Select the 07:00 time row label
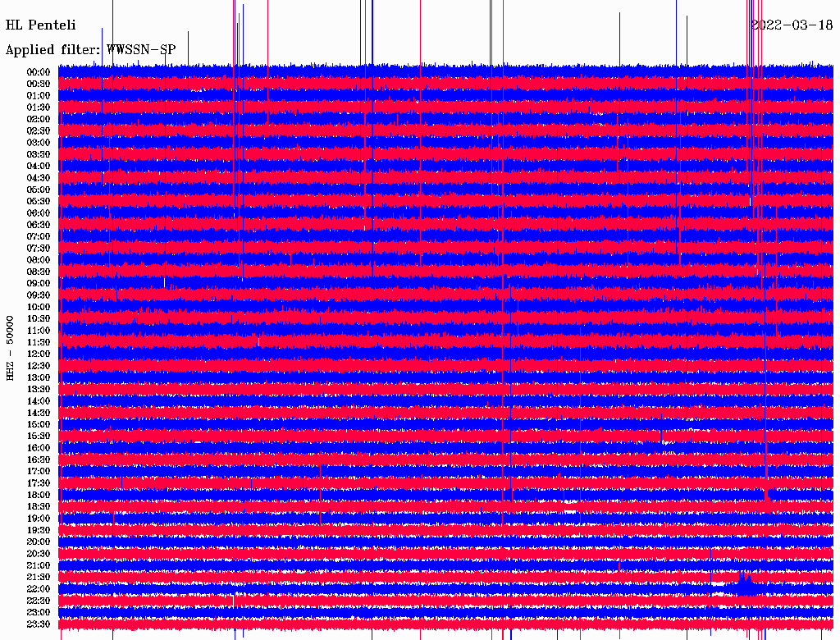 point(39,237)
